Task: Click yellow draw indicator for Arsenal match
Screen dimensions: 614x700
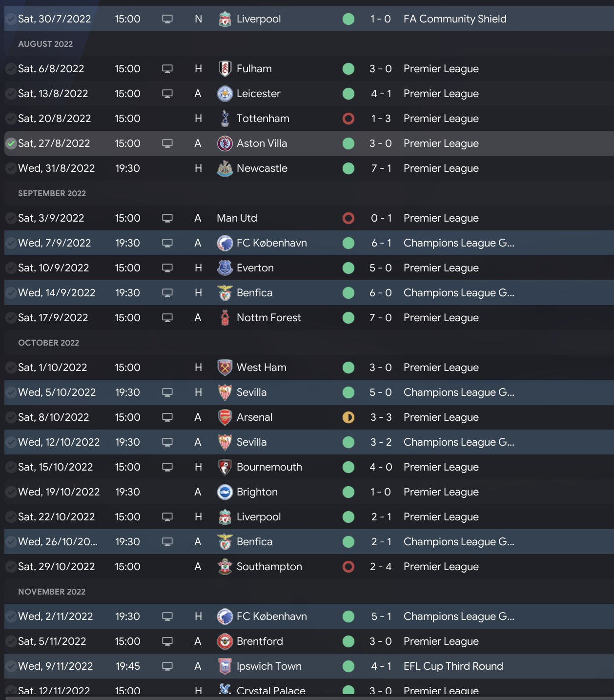Action: point(348,417)
